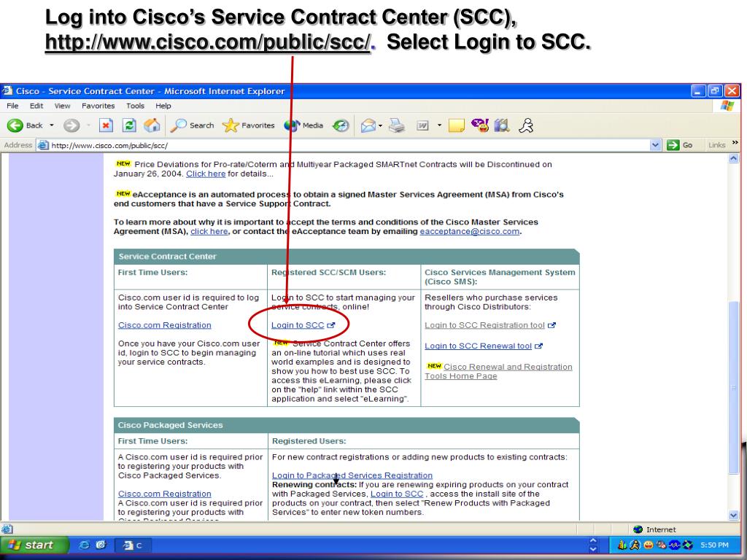Screen dimensions: 747x560
Task: Click external link icon next to SCC Renewal tool
Action: point(539,346)
